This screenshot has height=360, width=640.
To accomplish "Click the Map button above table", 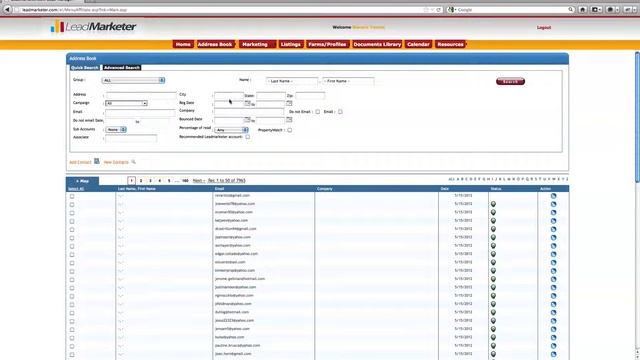I will (82, 181).
